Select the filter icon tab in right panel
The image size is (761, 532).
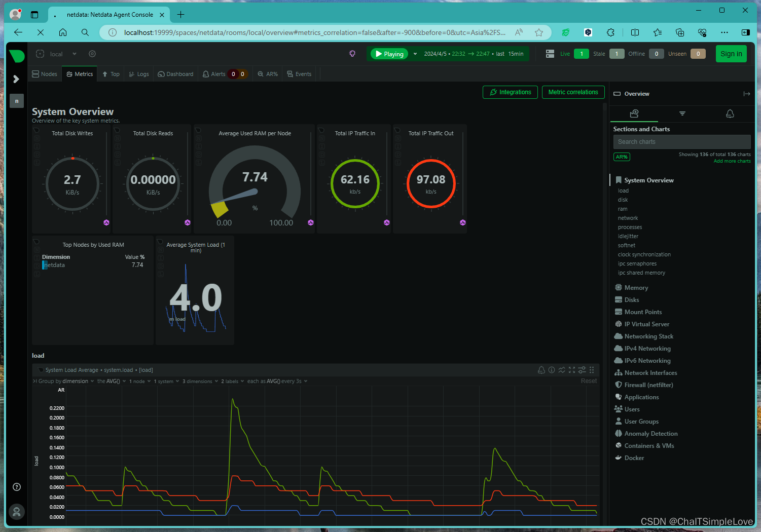click(682, 113)
